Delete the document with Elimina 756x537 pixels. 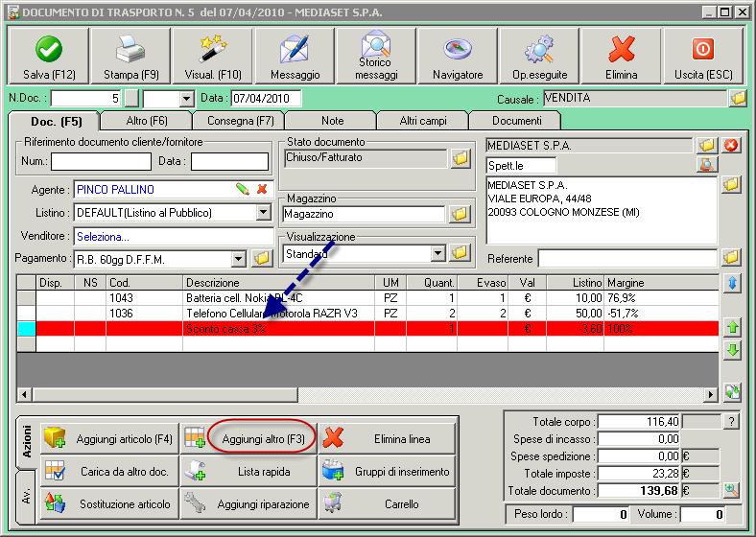[x=621, y=56]
